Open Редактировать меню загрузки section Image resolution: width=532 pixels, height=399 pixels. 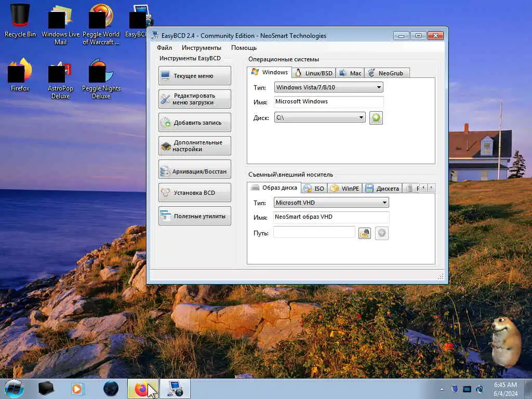[x=195, y=99]
